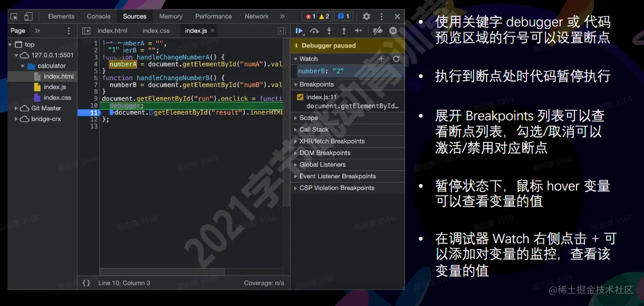Open DevTools settings gear
This screenshot has width=644, height=306.
pyautogui.click(x=367, y=16)
